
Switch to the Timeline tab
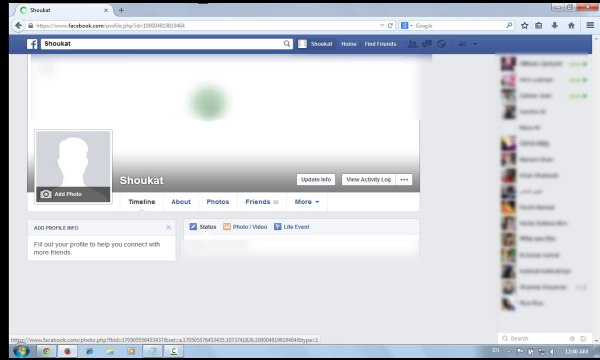click(142, 202)
